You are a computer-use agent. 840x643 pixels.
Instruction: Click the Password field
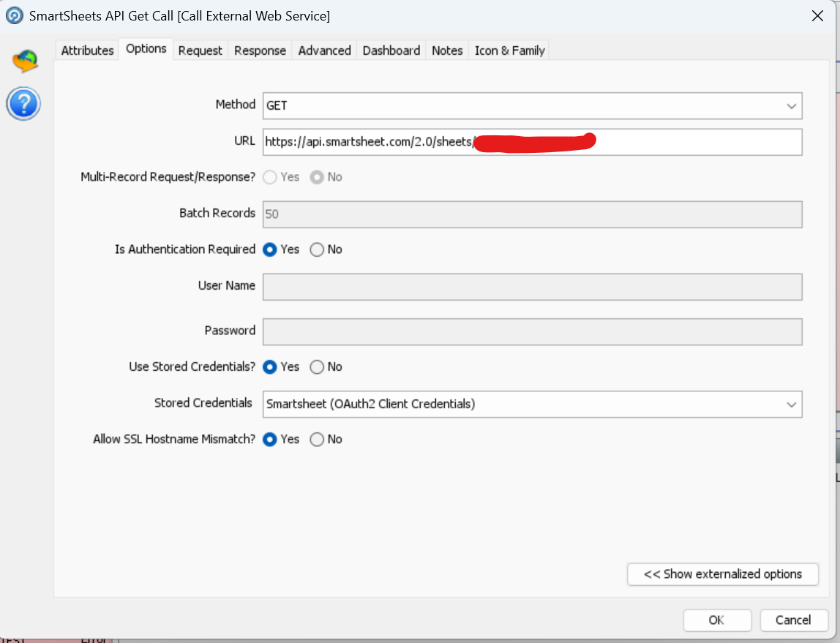(x=532, y=332)
